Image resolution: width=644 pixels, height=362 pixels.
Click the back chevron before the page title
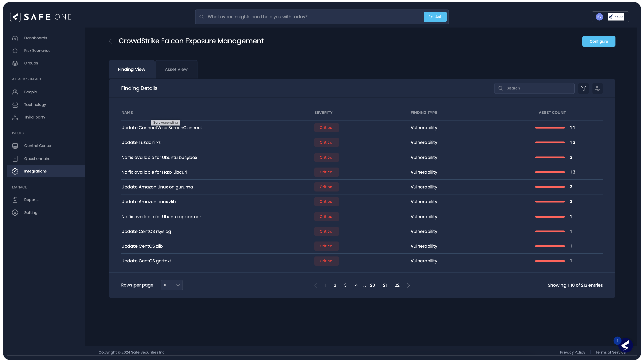tap(110, 41)
